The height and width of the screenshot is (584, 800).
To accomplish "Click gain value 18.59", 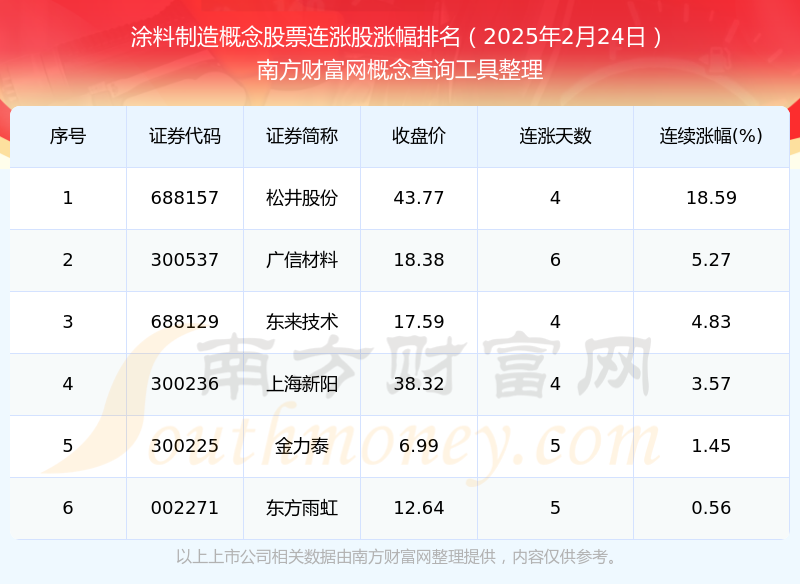I will pyautogui.click(x=711, y=198).
